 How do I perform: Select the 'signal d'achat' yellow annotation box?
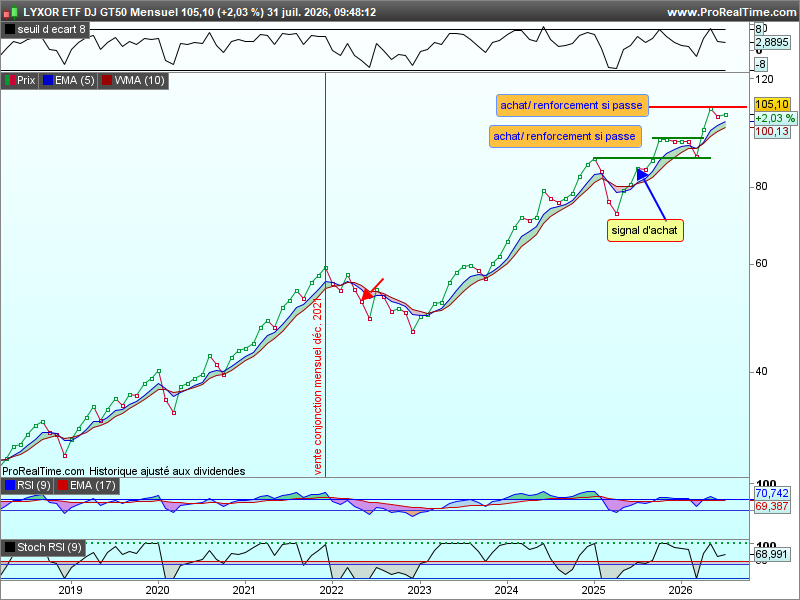(645, 231)
